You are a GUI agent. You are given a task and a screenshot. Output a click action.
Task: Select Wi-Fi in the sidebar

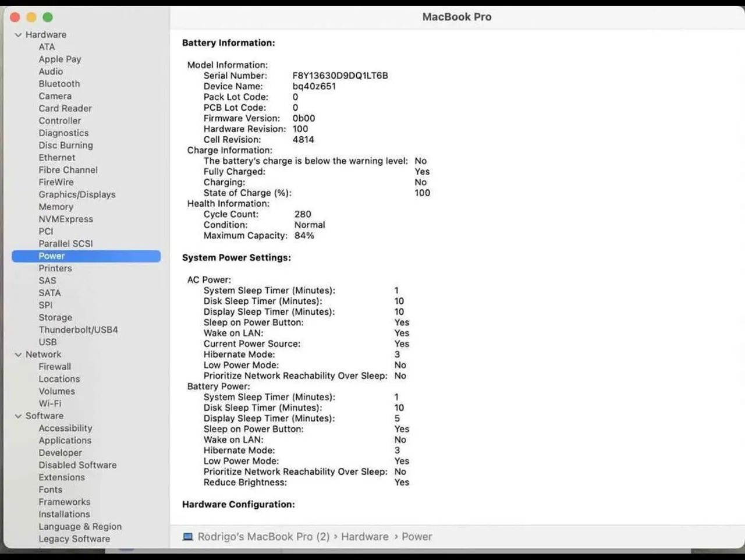[x=50, y=403]
